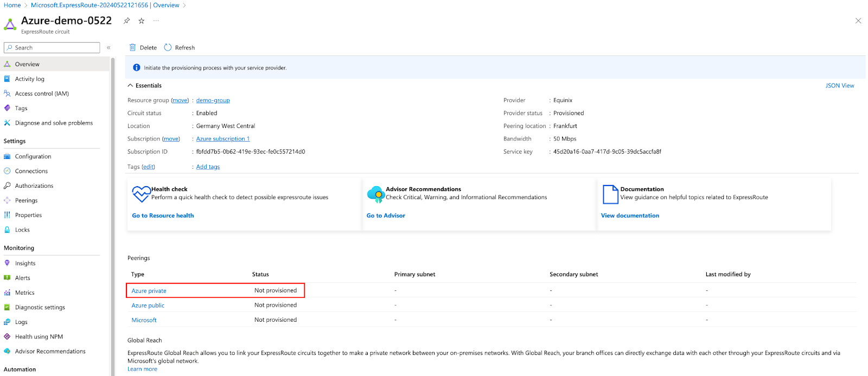
Task: Open the more options ellipsis beside title
Action: click(x=156, y=21)
